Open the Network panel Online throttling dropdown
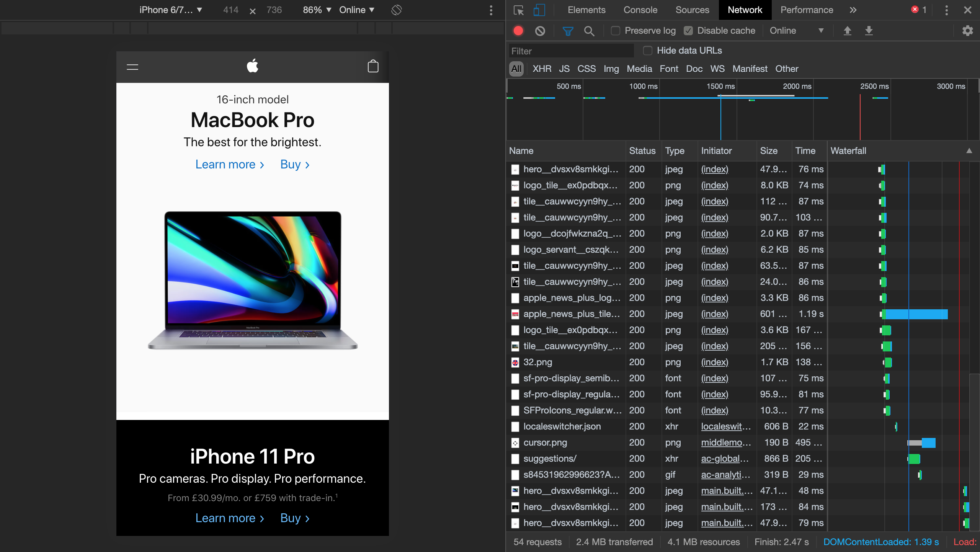The width and height of the screenshot is (980, 552). point(796,31)
